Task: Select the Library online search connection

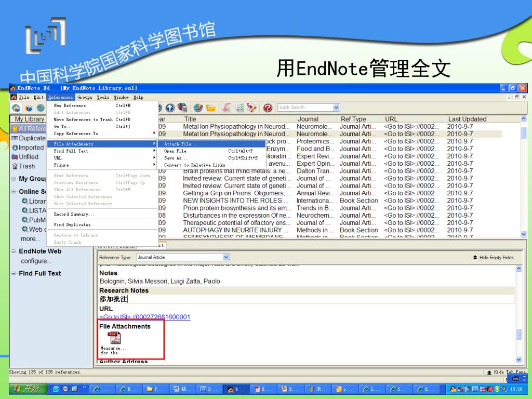Action: (34, 201)
